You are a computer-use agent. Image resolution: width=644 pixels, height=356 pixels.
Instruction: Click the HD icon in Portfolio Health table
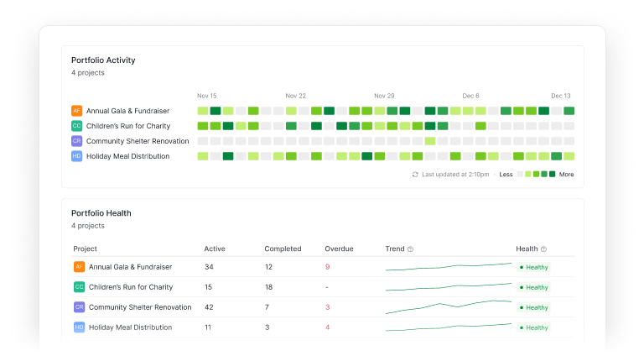tap(80, 327)
